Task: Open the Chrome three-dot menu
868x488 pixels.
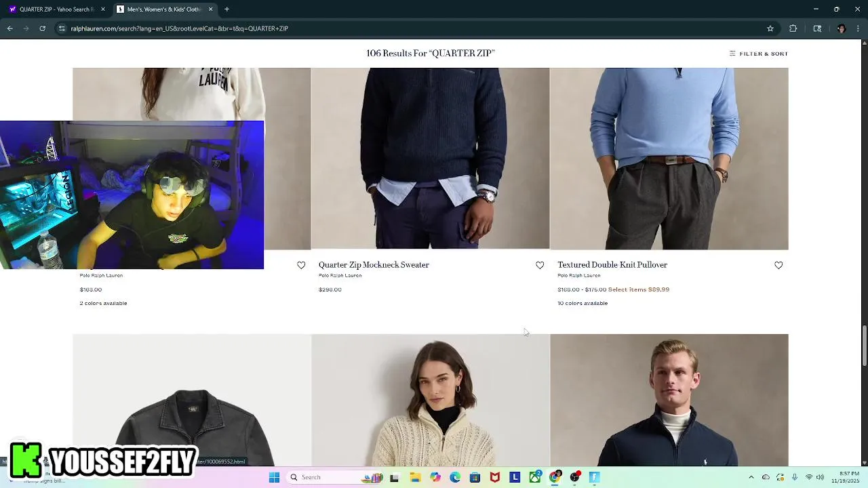Action: tap(859, 28)
